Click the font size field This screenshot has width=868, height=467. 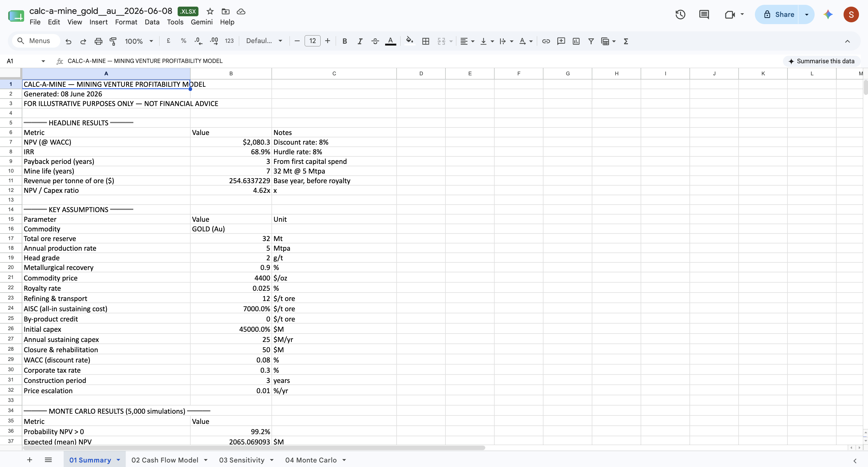(312, 41)
